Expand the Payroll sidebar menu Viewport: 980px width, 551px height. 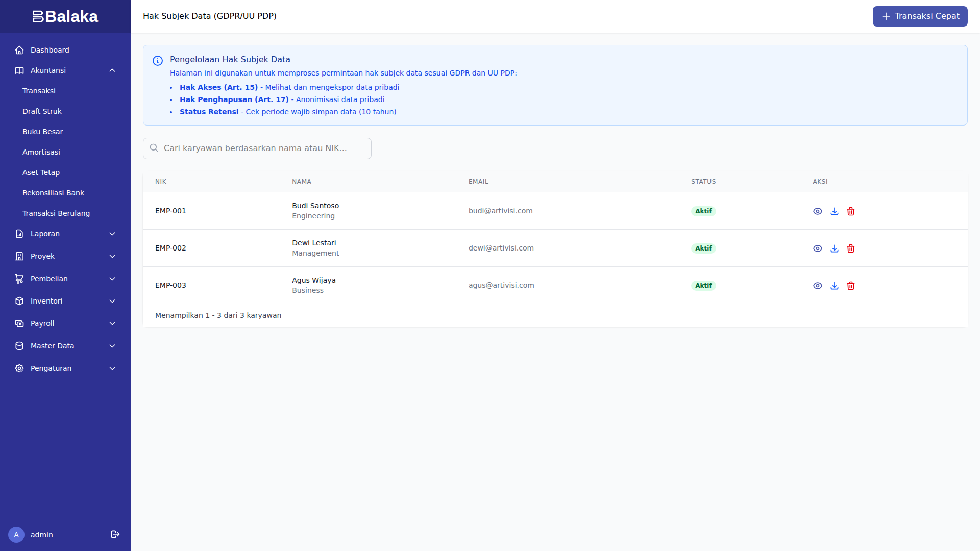click(x=65, y=323)
